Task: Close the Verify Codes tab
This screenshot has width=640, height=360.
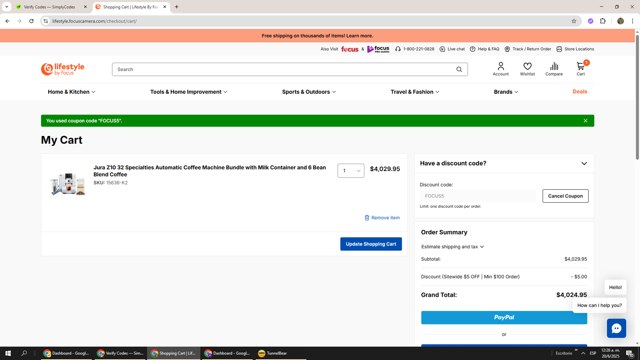Action: [x=85, y=7]
